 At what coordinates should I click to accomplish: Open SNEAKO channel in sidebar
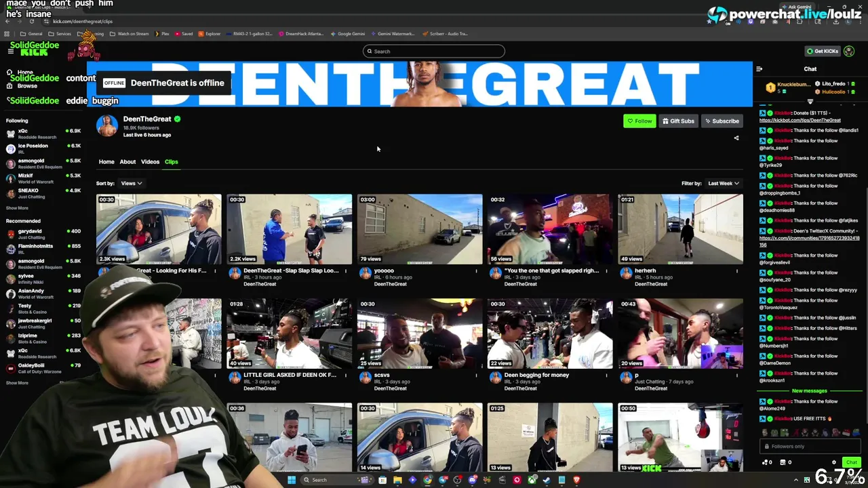[42, 193]
